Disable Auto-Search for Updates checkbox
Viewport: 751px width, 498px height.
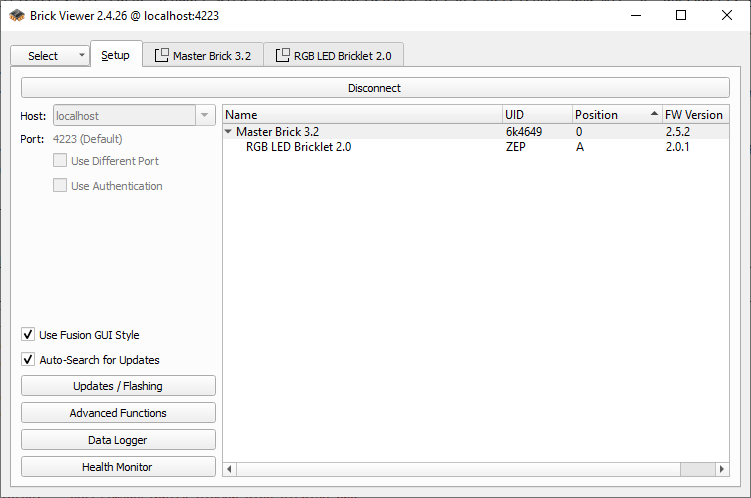(x=28, y=360)
